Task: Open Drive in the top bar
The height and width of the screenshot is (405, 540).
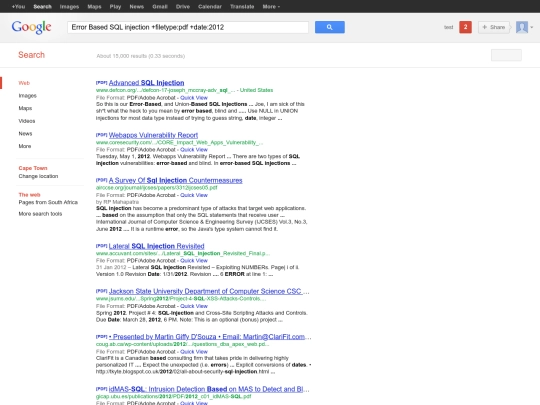Action: 183,7
